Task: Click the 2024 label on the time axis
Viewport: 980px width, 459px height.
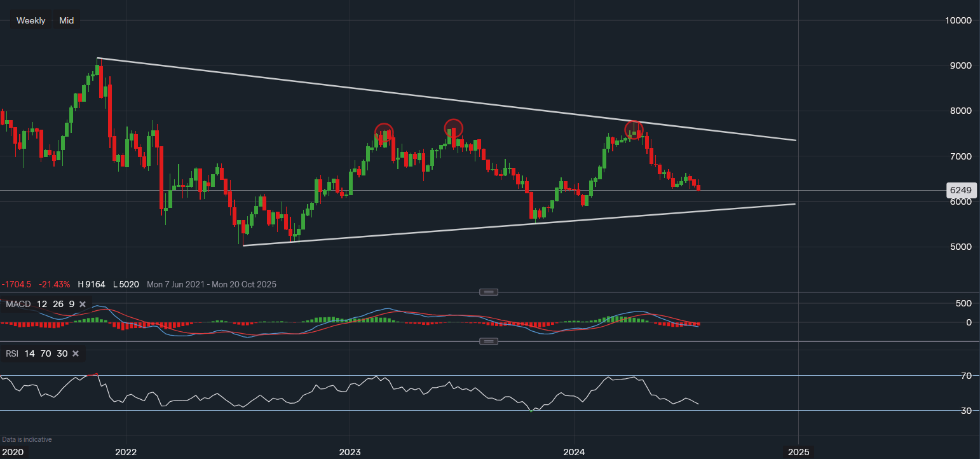Action: coord(574,451)
